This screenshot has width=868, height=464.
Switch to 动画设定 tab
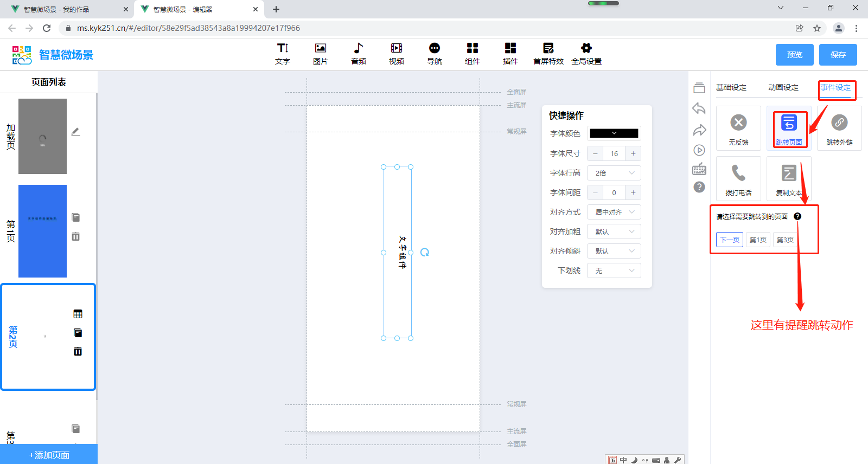(783, 87)
